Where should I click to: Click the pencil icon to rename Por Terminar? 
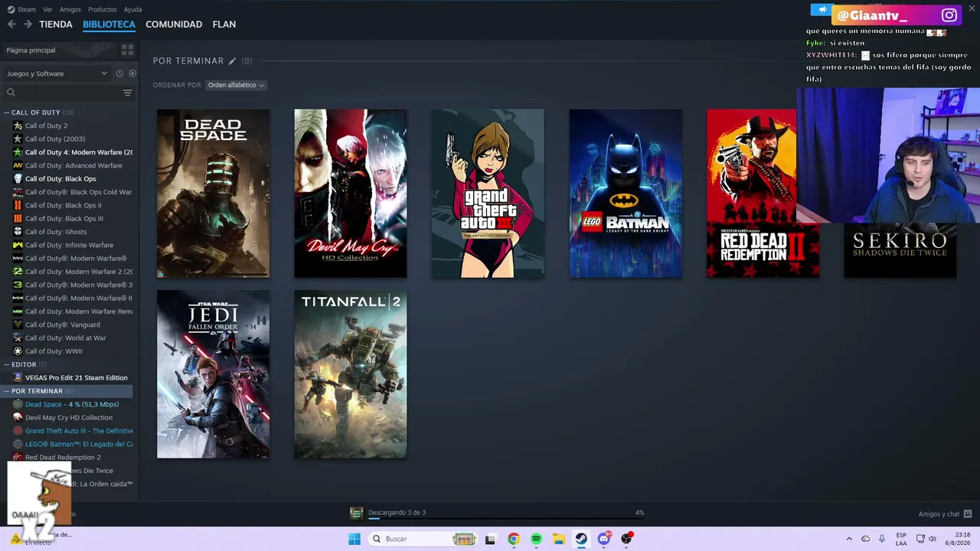pos(233,61)
